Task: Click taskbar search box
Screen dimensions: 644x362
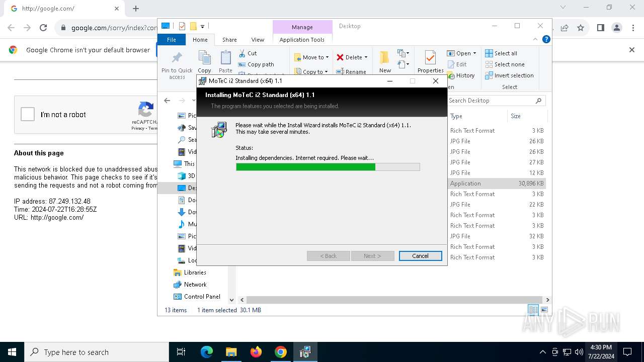Action: point(97,352)
